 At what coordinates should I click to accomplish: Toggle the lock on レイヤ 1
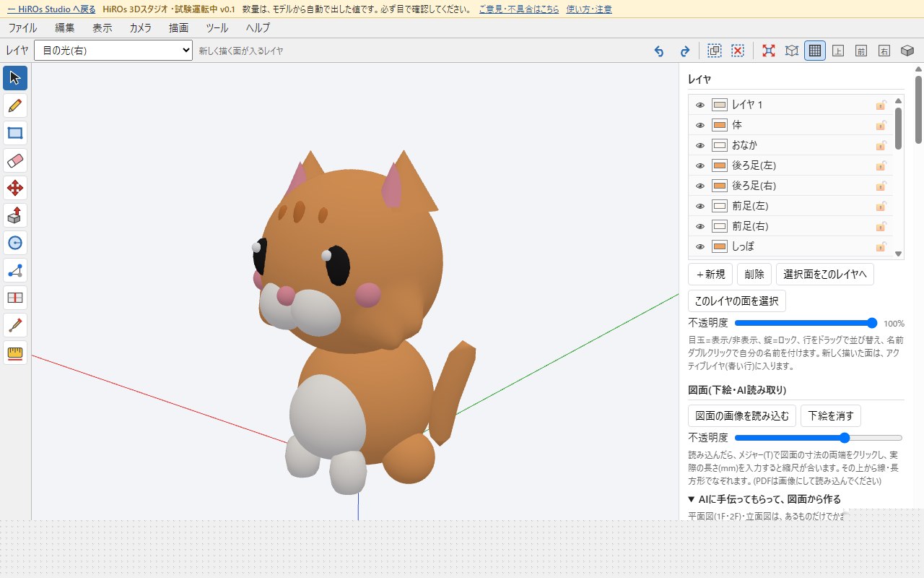(x=881, y=105)
